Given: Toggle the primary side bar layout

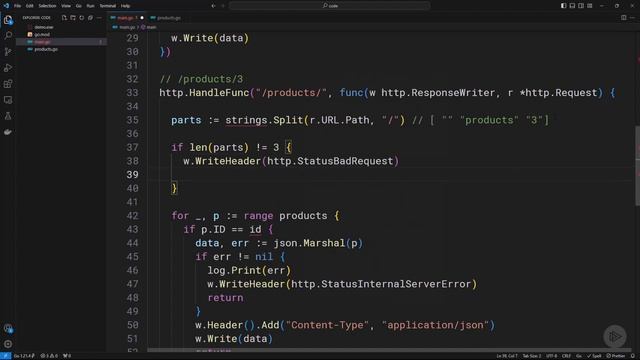Looking at the screenshot, I should click(x=563, y=6).
